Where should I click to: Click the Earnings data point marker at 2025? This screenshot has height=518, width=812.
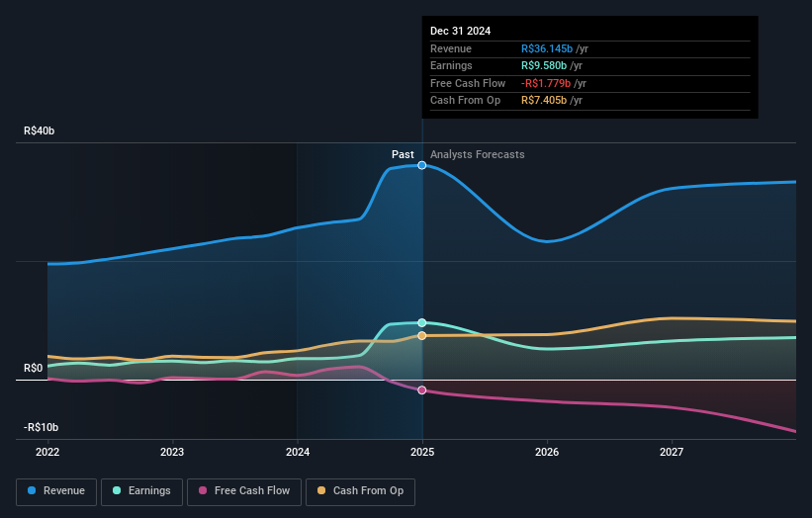coord(422,323)
